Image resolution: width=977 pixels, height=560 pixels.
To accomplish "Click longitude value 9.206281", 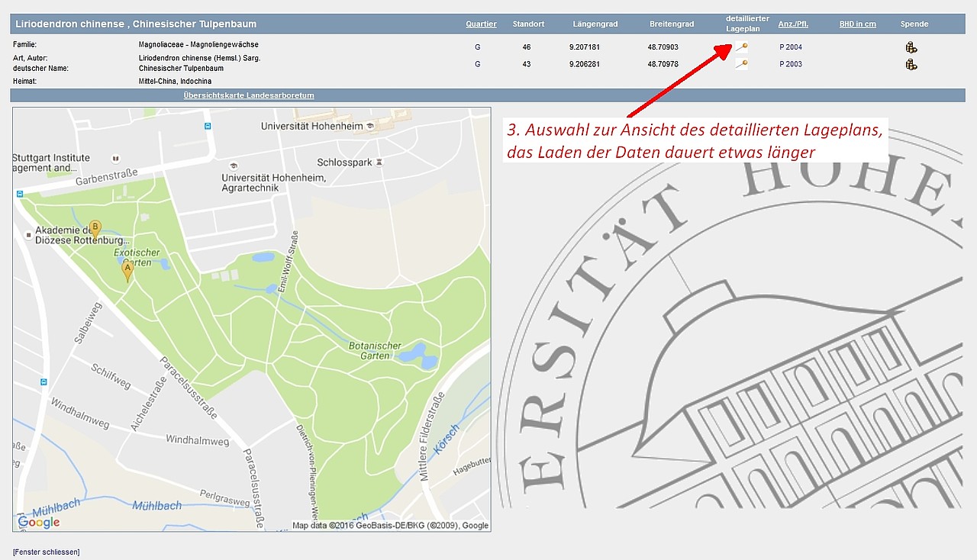I will (x=585, y=64).
